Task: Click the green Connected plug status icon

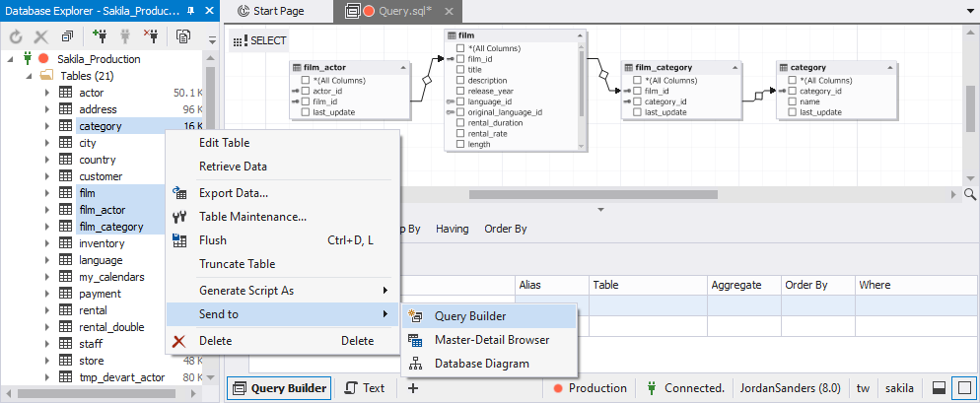Action: click(652, 388)
